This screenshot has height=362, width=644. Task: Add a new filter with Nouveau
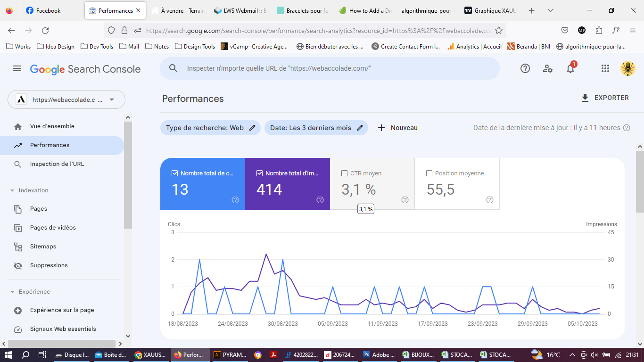398,128
